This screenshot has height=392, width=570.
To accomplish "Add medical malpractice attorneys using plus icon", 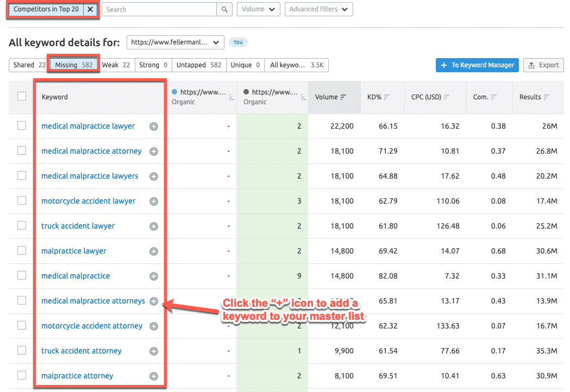I will click(x=154, y=301).
